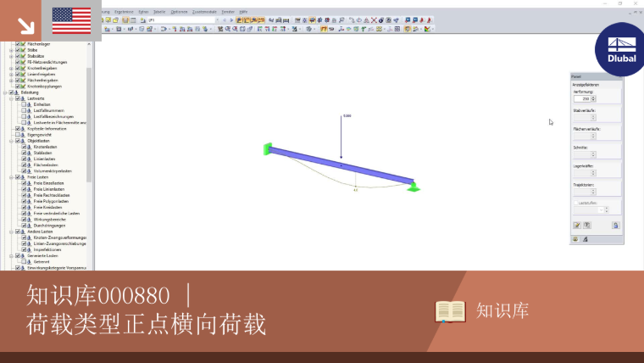The width and height of the screenshot is (644, 363).
Task: Uncheck the Knotenlasten checkbox
Action: [x=24, y=147]
